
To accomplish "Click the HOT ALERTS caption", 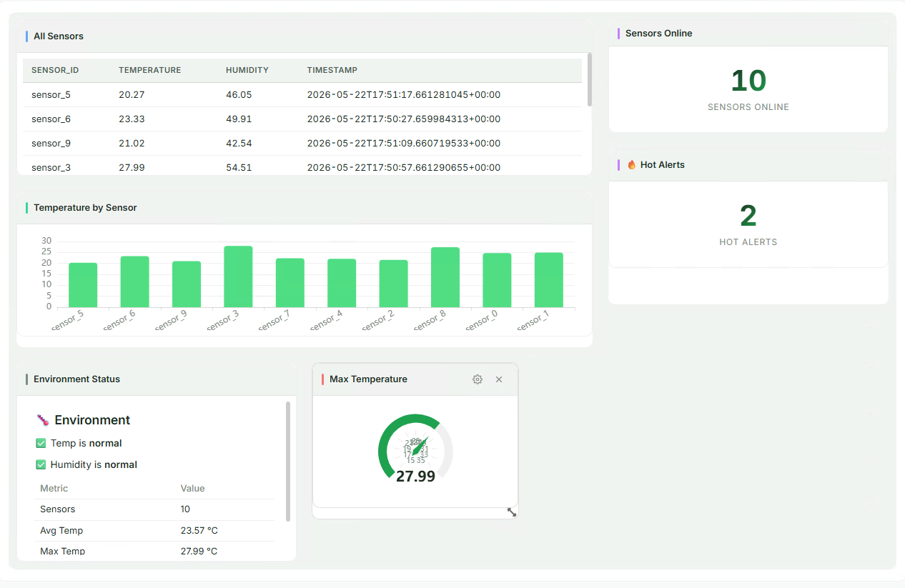I will coord(748,242).
